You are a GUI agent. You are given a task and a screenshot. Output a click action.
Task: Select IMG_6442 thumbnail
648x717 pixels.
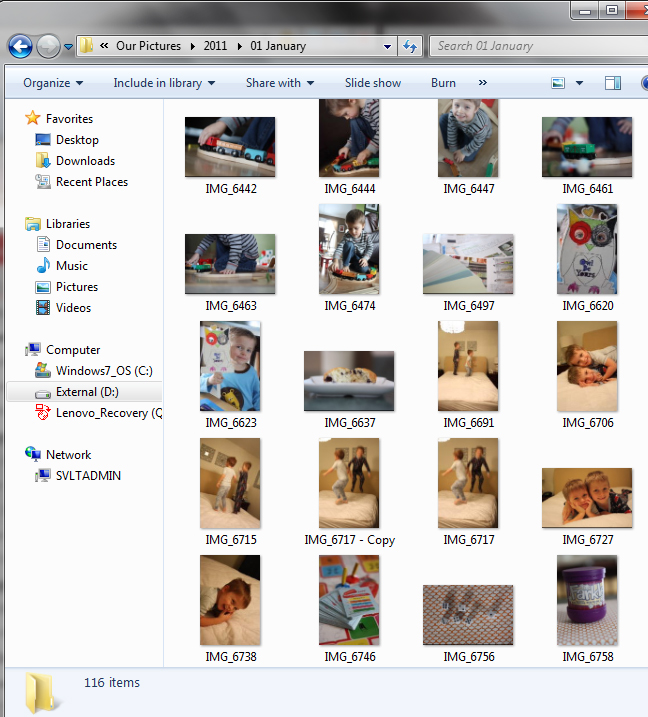[230, 147]
